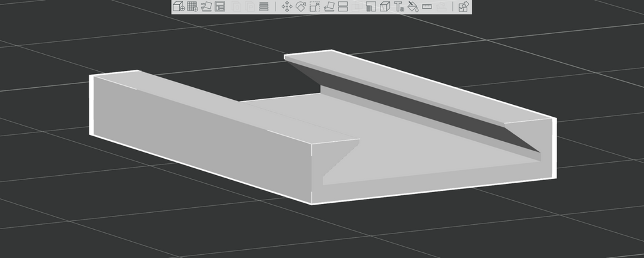Pick the Text tool with letter T
This screenshot has width=644, height=258.
tap(399, 6)
